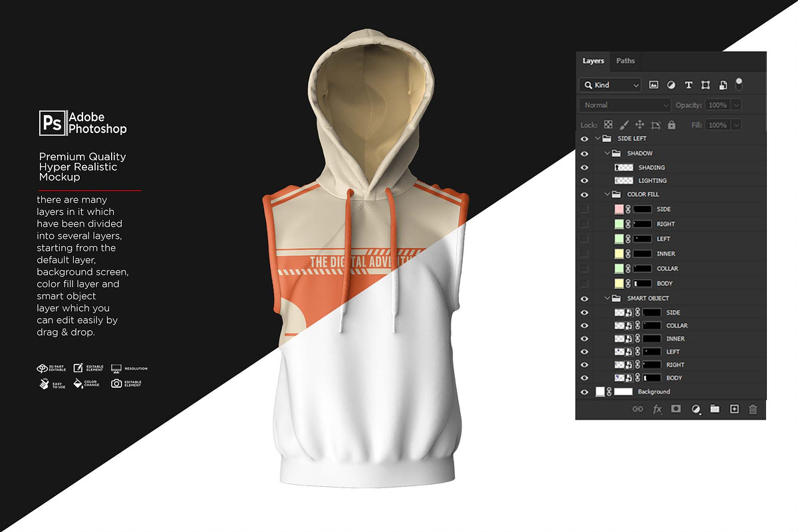
Task: Create a new layer
Action: coord(734,409)
